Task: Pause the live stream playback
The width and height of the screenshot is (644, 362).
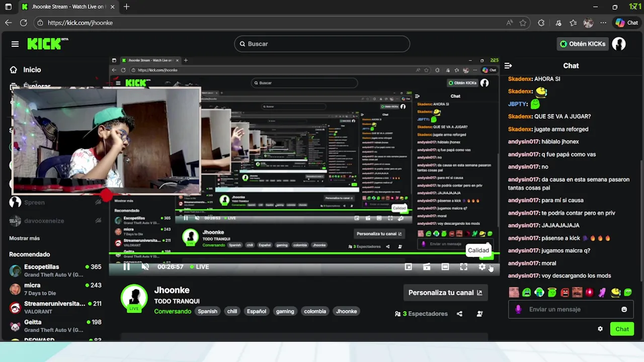Action: (x=126, y=267)
